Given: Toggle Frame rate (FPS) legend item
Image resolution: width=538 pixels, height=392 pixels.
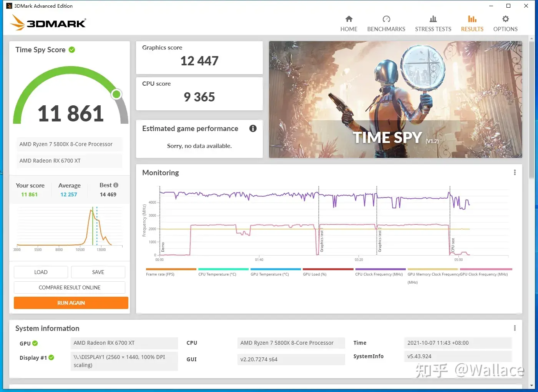Looking at the screenshot, I should click(171, 272).
